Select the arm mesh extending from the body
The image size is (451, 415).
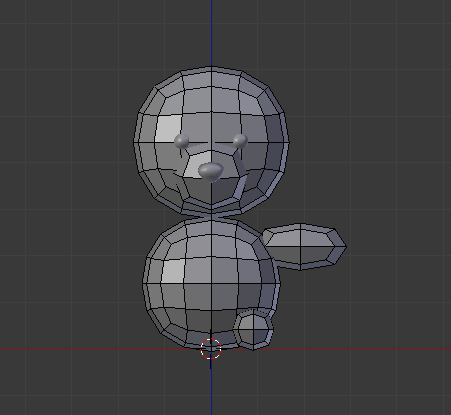coord(304,247)
